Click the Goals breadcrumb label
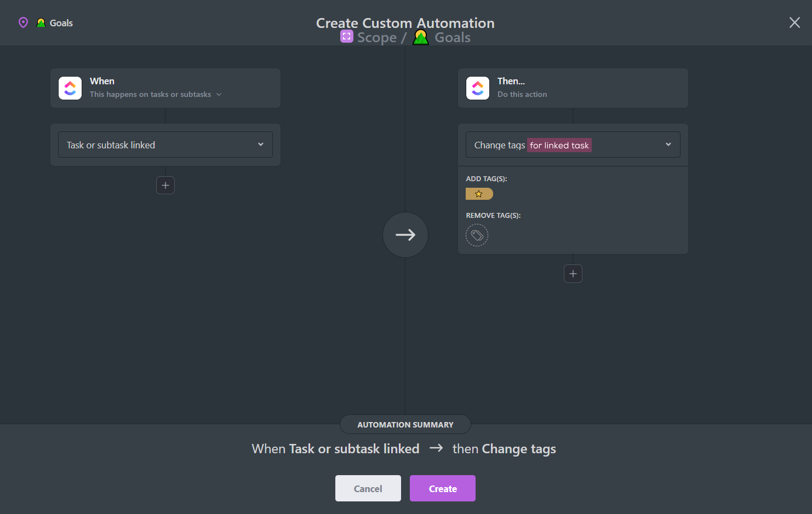Image resolution: width=812 pixels, height=514 pixels. (x=453, y=37)
